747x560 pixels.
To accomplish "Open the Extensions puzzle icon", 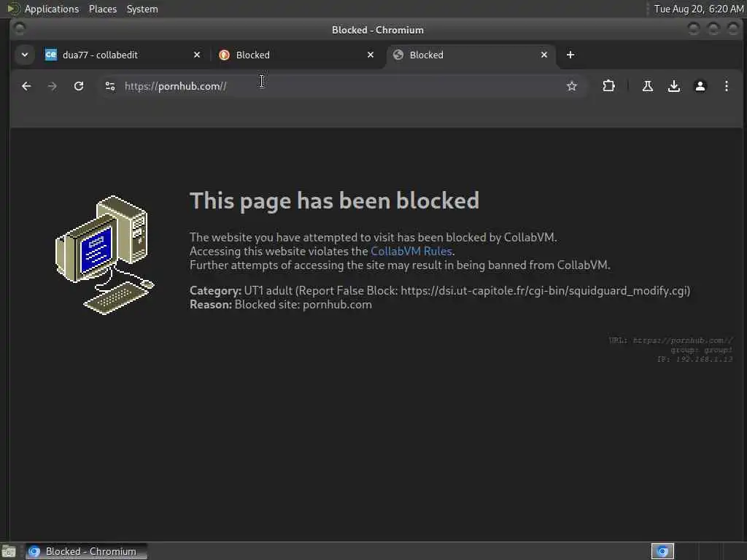I will click(608, 86).
